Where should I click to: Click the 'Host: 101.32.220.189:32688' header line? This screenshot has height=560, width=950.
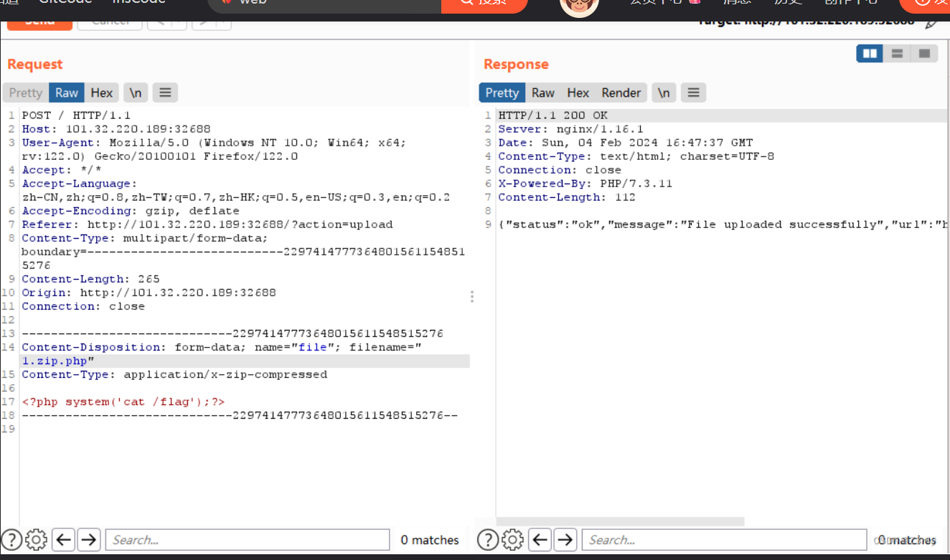(x=116, y=129)
